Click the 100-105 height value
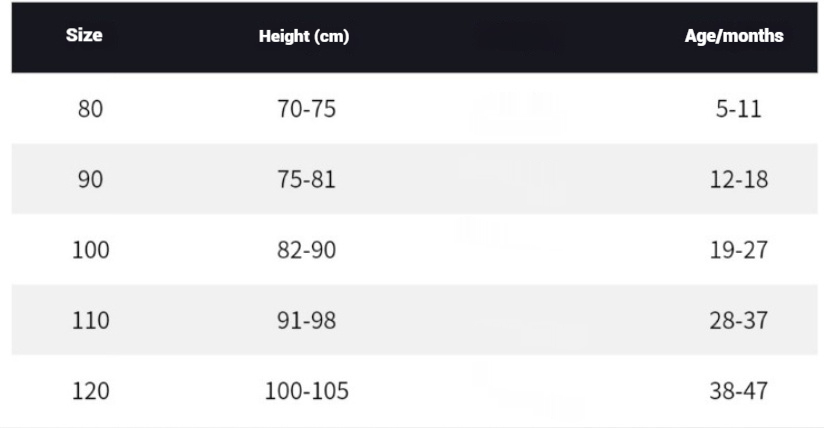Screen dimensions: 824x428 [x=306, y=390]
